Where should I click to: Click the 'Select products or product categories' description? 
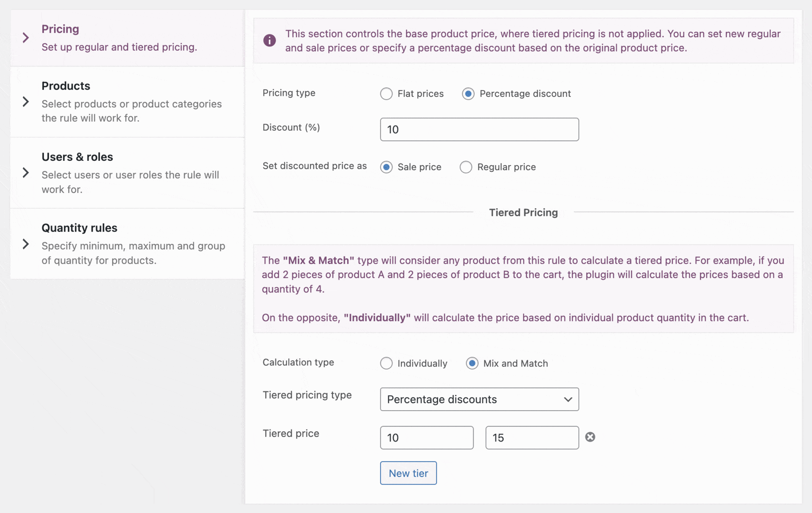point(132,111)
